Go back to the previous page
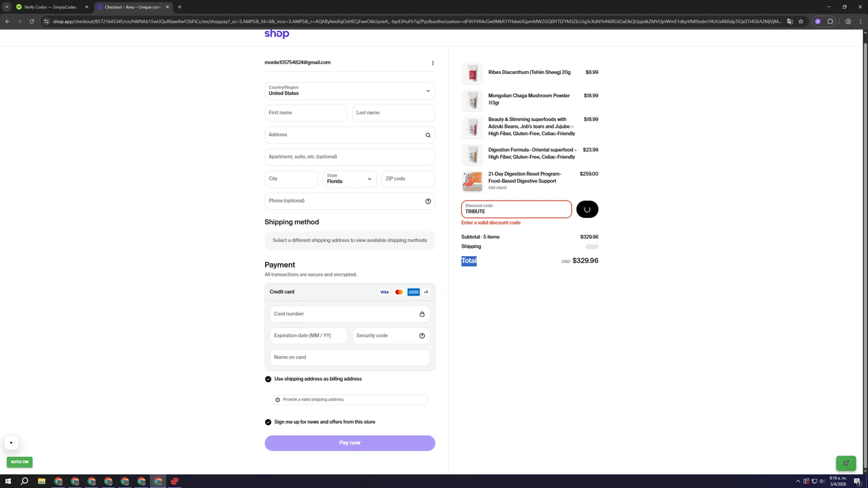The height and width of the screenshot is (488, 868). point(8,21)
